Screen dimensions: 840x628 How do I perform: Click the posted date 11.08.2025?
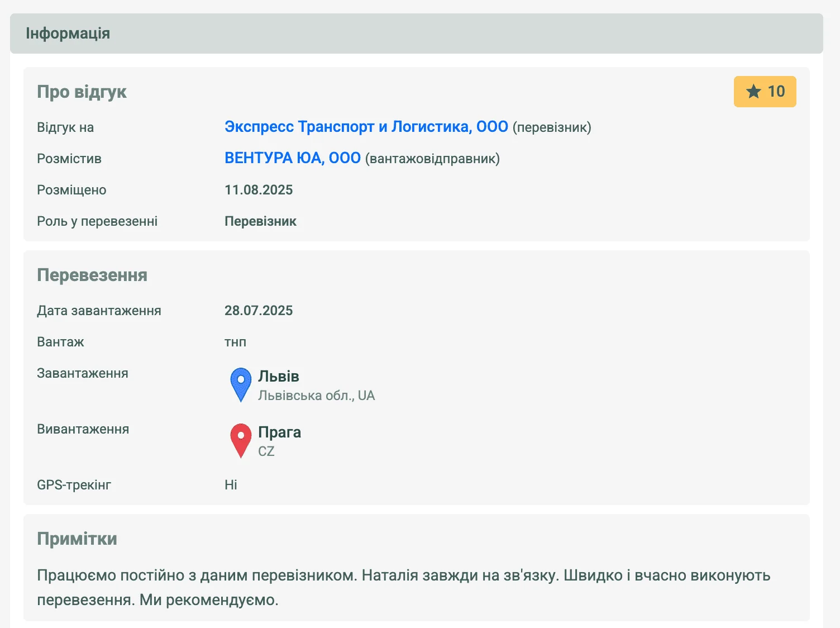[x=259, y=190]
